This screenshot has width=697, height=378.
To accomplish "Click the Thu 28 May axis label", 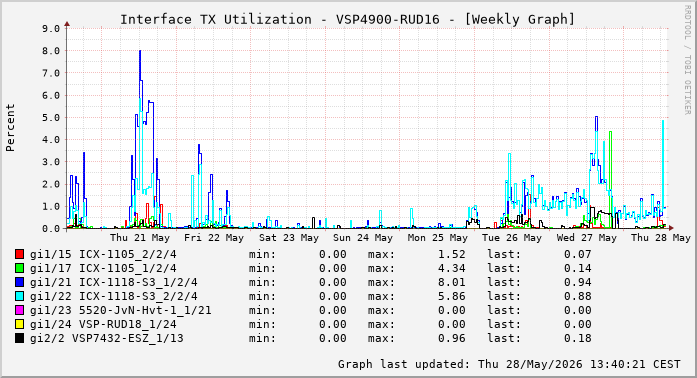I will pos(661,238).
